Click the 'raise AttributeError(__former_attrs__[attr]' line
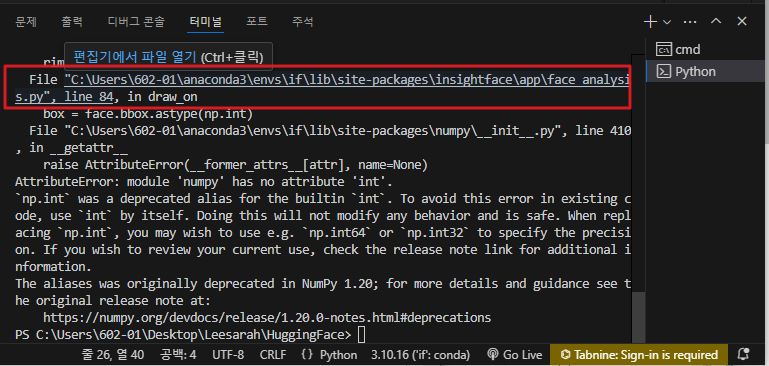769x366 pixels. [x=235, y=165]
